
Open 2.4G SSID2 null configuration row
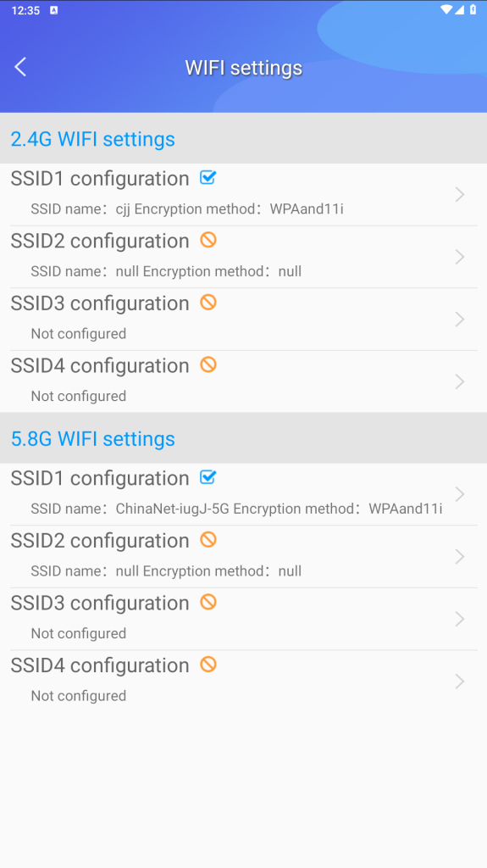244,258
